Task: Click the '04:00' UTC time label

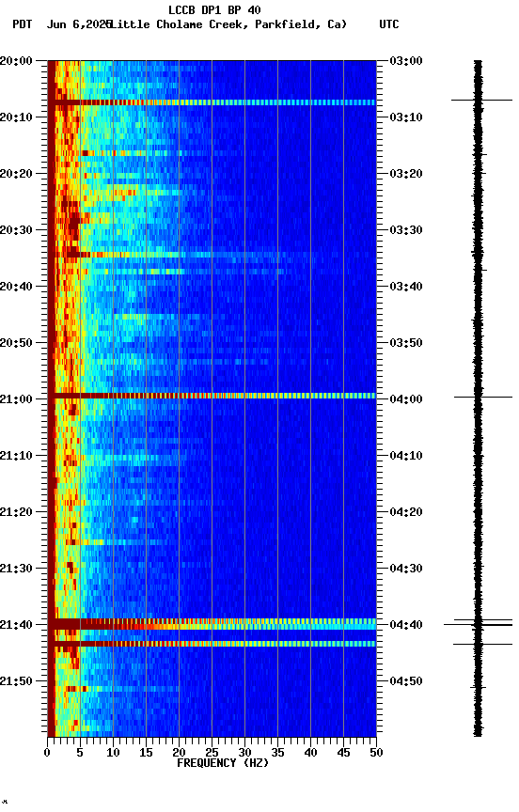Action: pos(406,399)
